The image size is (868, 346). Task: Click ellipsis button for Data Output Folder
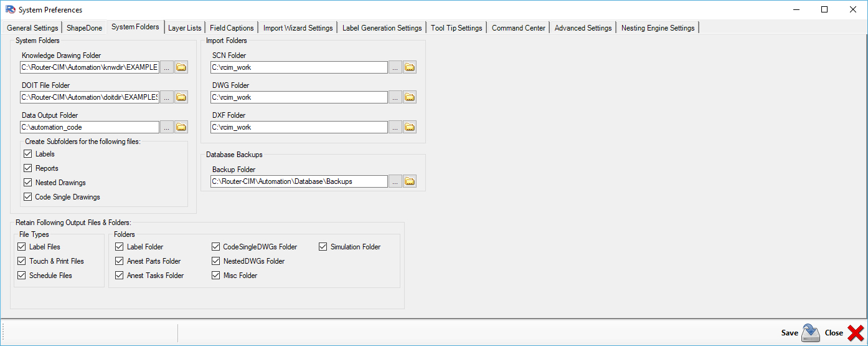[166, 127]
